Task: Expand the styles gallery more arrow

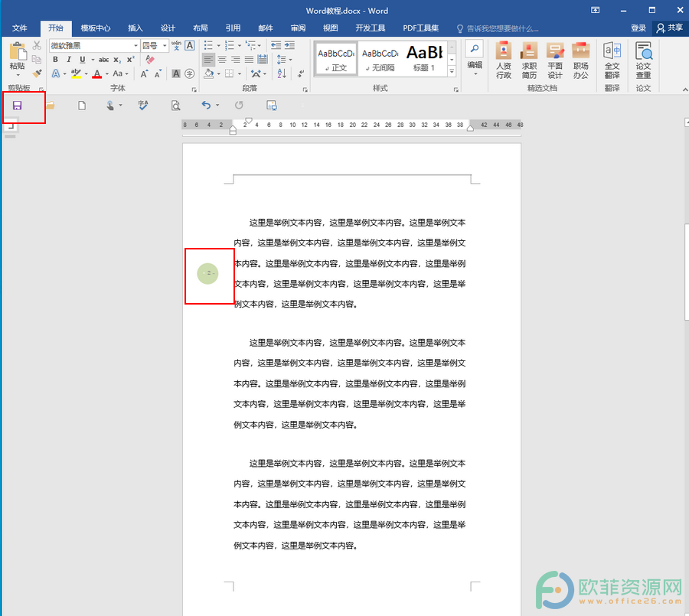Action: tap(452, 71)
